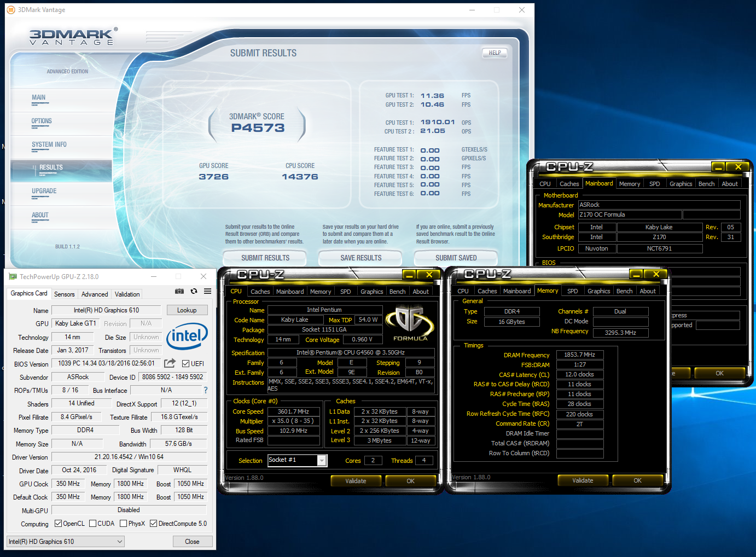
Task: Toggle the UEFI checkbox
Action: pyautogui.click(x=186, y=364)
